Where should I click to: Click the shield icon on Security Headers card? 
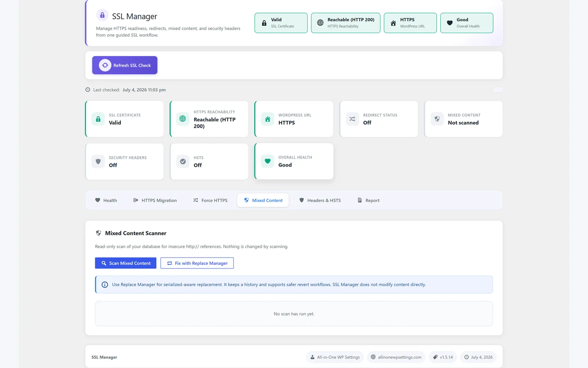[x=98, y=161]
